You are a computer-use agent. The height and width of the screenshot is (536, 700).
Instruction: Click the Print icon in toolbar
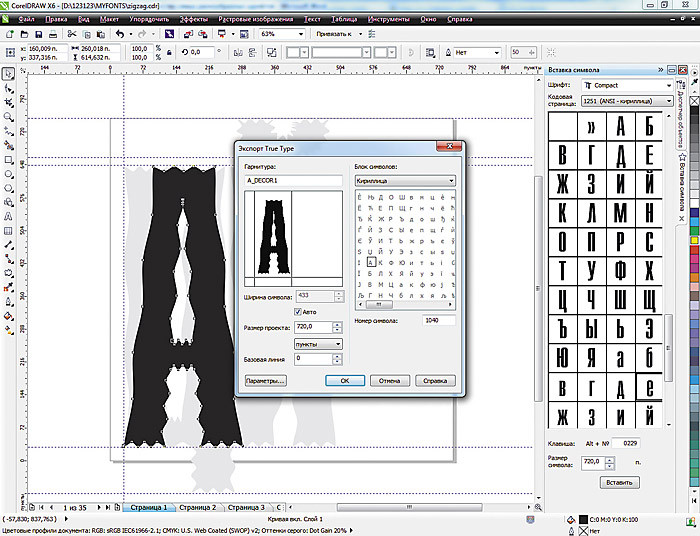pos(54,34)
